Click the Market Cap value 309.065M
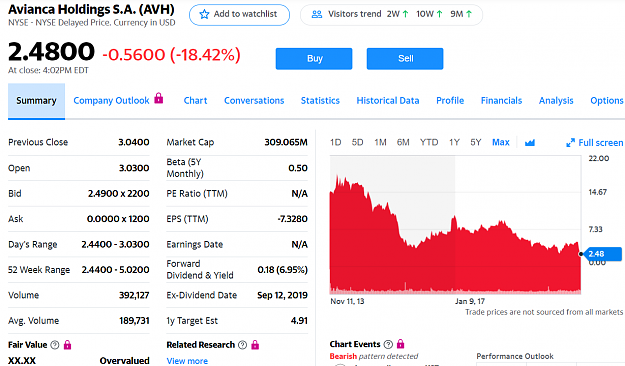The height and width of the screenshot is (366, 625). point(286,142)
